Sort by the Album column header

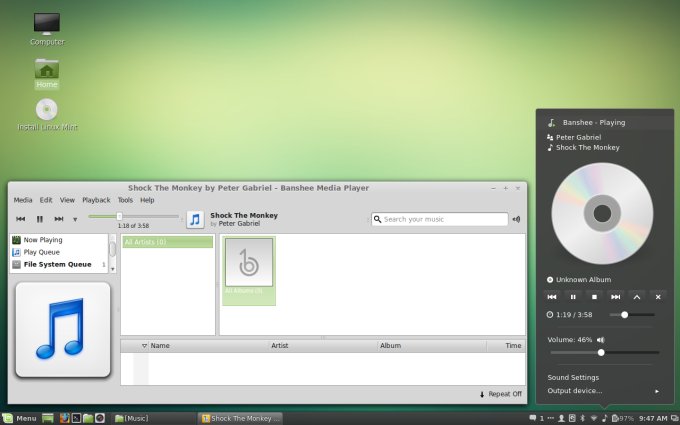pyautogui.click(x=432, y=346)
